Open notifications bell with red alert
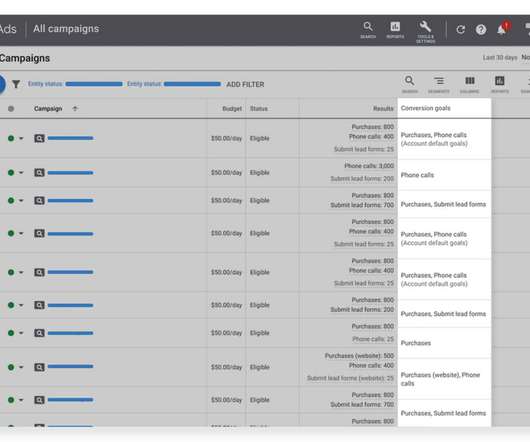The image size is (530, 442). click(503, 29)
